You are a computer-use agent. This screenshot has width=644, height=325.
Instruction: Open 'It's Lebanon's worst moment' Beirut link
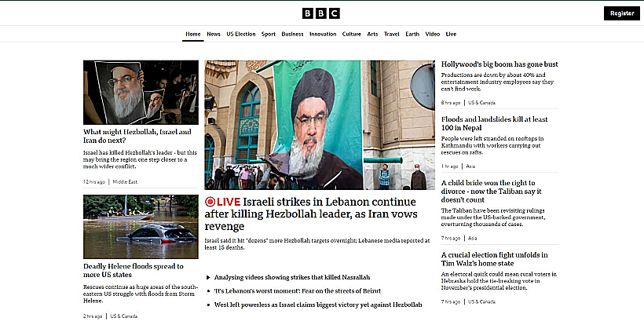pyautogui.click(x=298, y=291)
